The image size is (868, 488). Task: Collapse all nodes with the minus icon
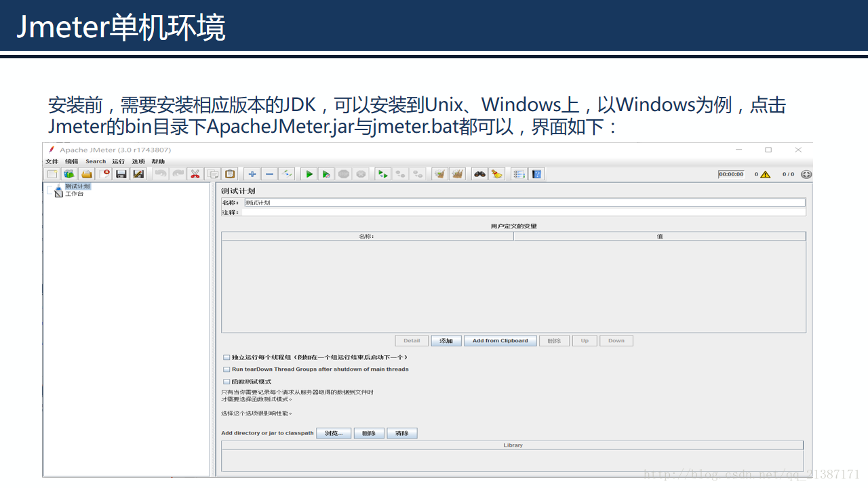click(269, 174)
